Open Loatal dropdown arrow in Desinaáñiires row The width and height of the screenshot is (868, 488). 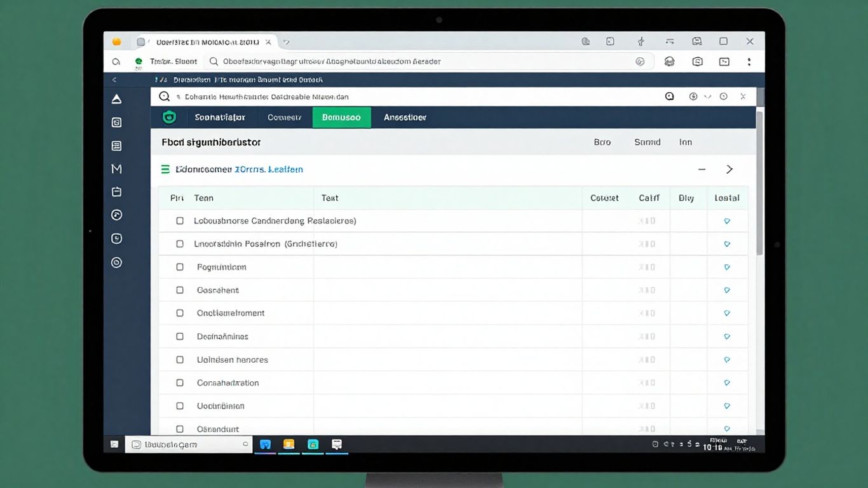[727, 336]
